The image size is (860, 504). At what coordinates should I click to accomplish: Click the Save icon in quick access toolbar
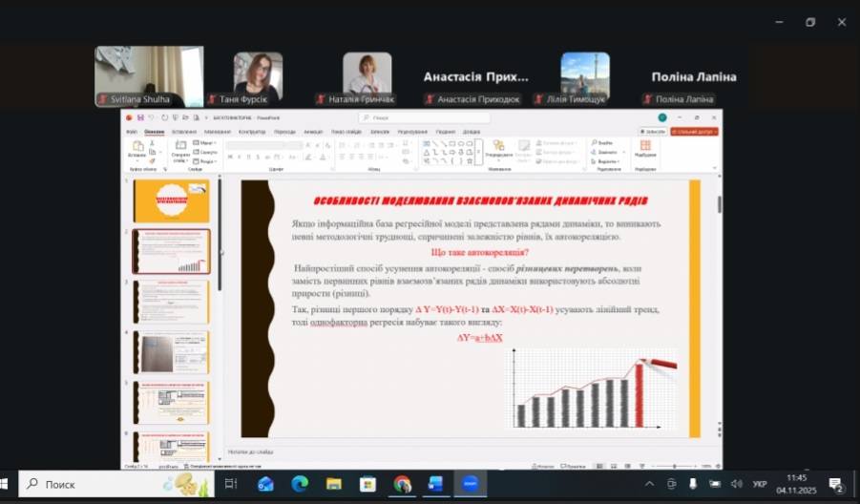140,117
